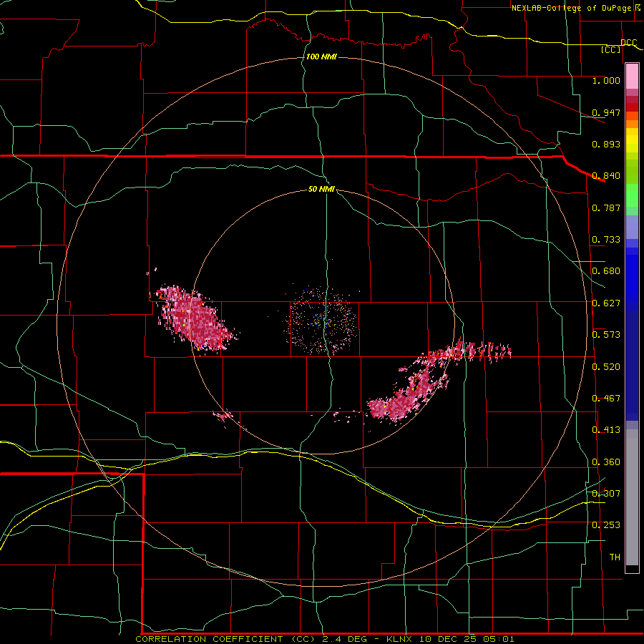Select the 1.000 legend value

pyautogui.click(x=606, y=80)
